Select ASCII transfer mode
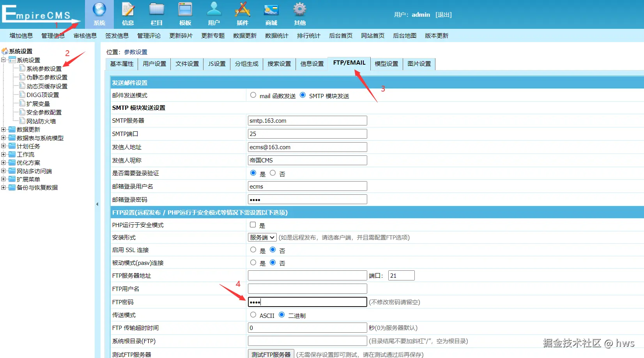644x358 pixels. click(x=253, y=315)
